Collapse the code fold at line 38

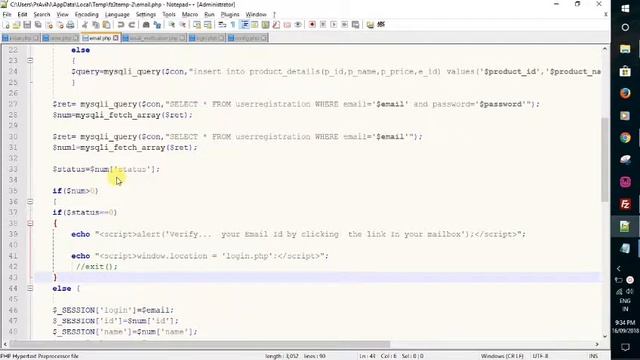pyautogui.click(x=30, y=223)
